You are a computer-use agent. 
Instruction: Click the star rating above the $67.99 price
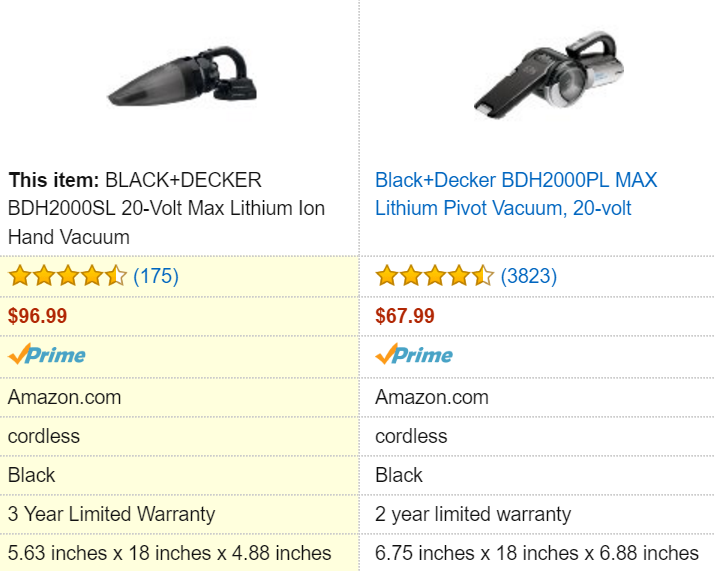(x=434, y=276)
